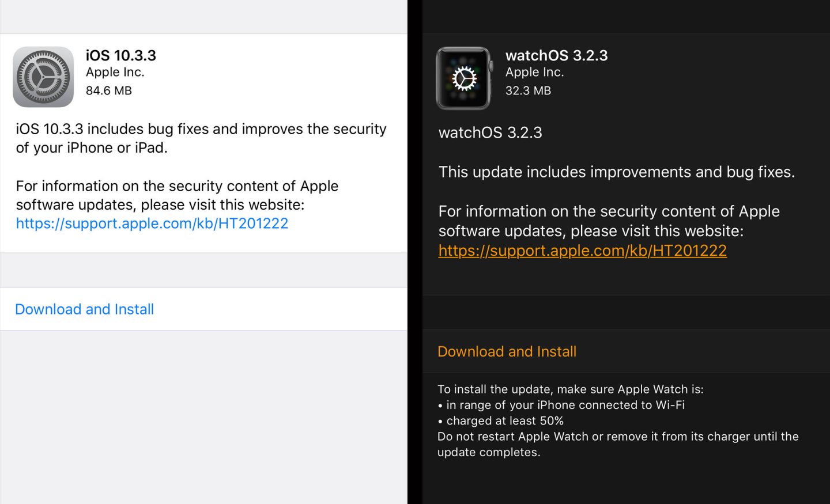This screenshot has height=504, width=830.
Task: Click Apple Inc. under the watchOS title
Action: [535, 72]
